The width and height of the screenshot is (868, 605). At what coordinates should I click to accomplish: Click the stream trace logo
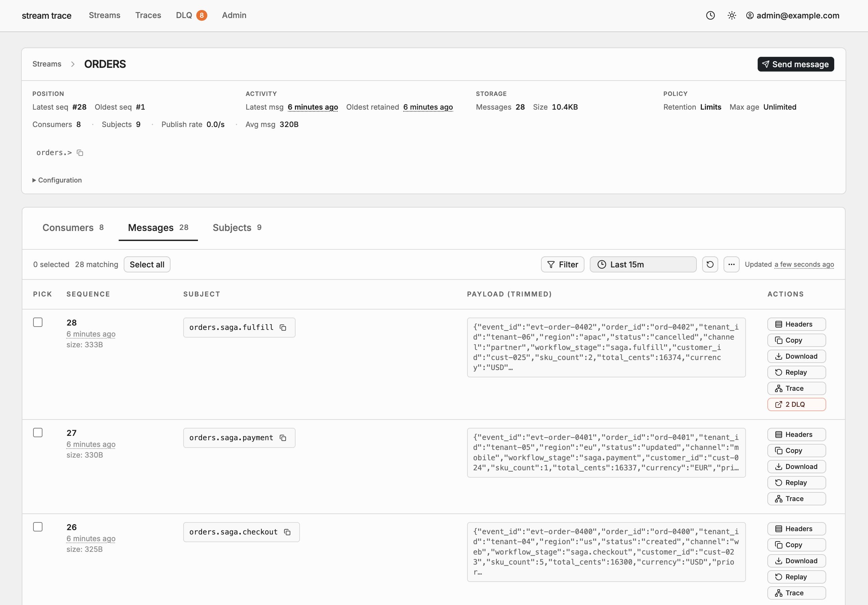click(x=46, y=15)
